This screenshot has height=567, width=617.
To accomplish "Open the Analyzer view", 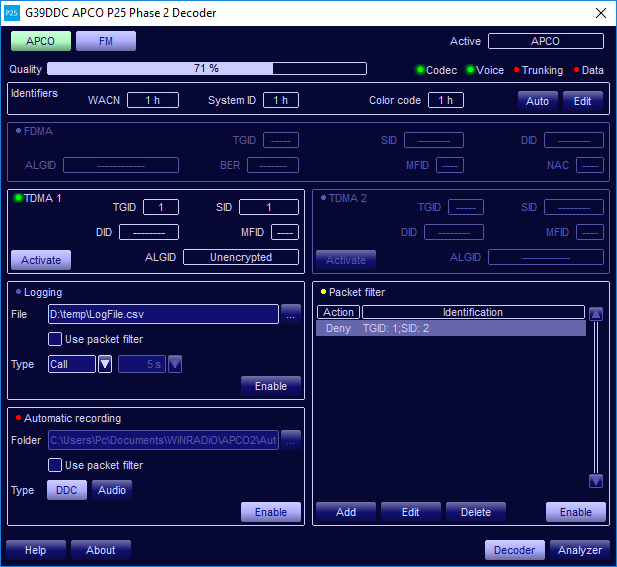I will pos(580,550).
